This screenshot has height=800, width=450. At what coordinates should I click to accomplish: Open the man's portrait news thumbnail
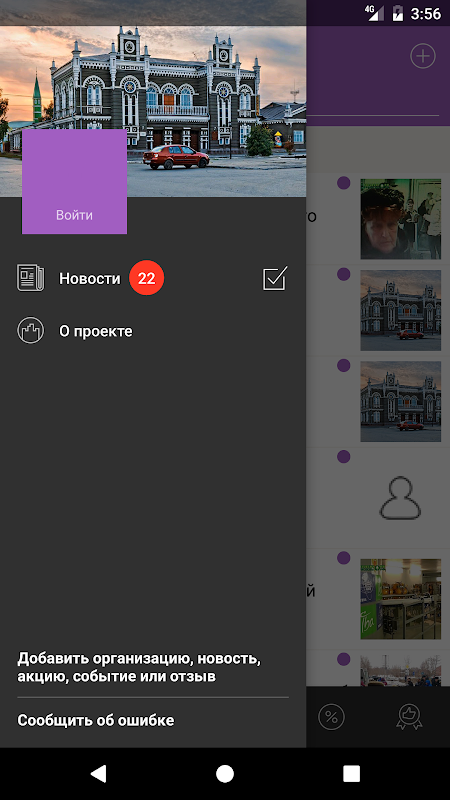pos(401,219)
